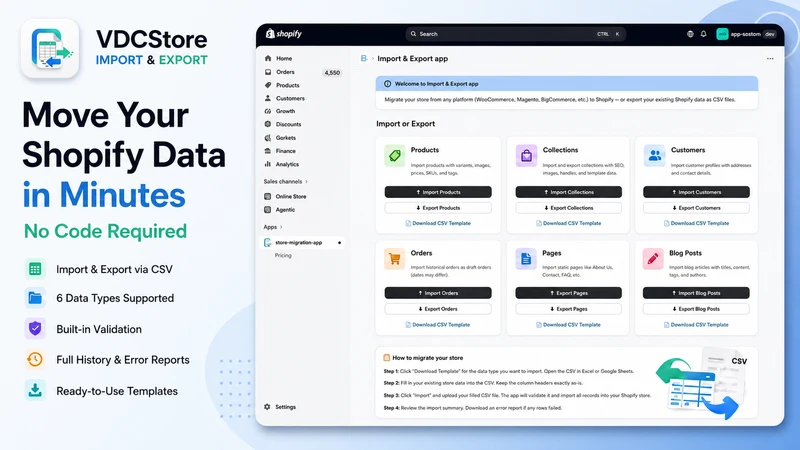Open store-migration-app in sidebar
This screenshot has width=800, height=450.
point(303,242)
